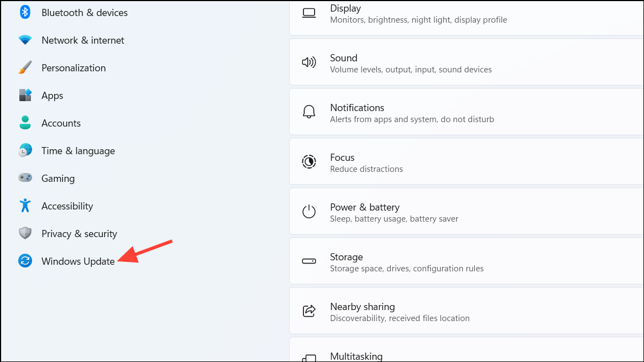Click the Nearby sharing icon
Viewport: 644px width, 362px height.
tap(309, 310)
